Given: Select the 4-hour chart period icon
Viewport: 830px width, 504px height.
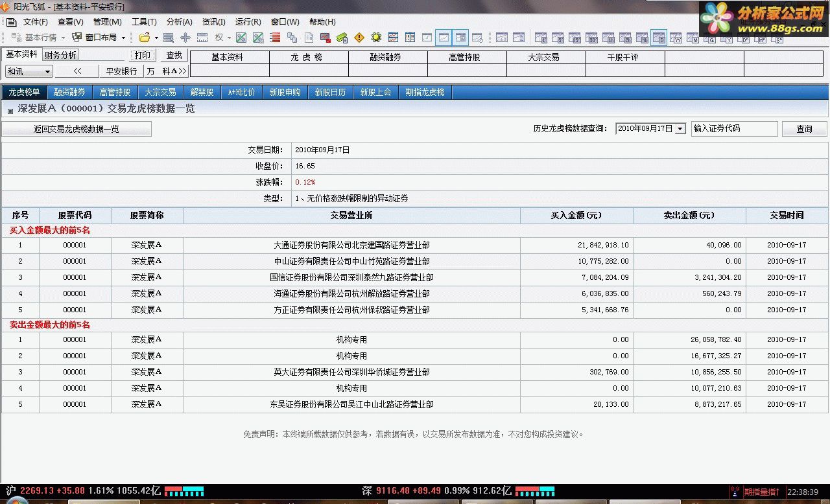Looking at the screenshot, I should pos(642,39).
